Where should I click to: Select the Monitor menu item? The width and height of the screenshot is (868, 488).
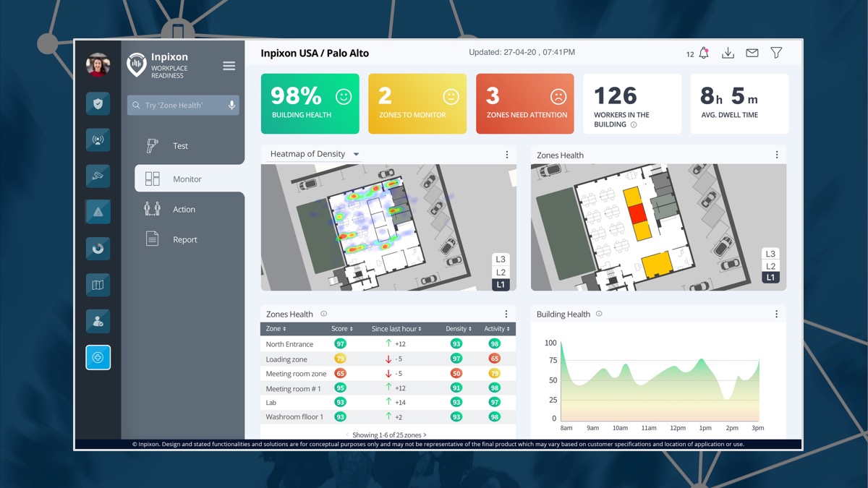coord(190,179)
